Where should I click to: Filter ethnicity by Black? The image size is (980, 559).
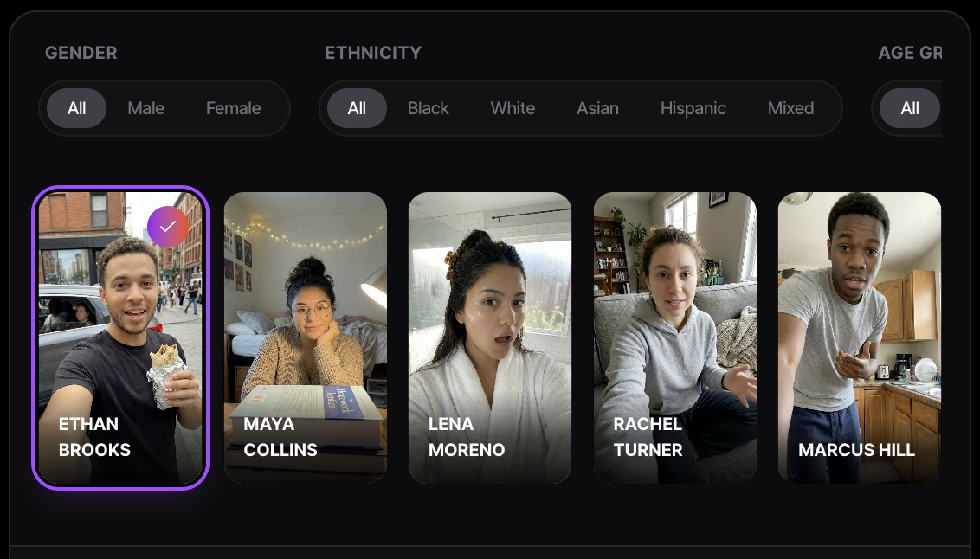(x=429, y=108)
